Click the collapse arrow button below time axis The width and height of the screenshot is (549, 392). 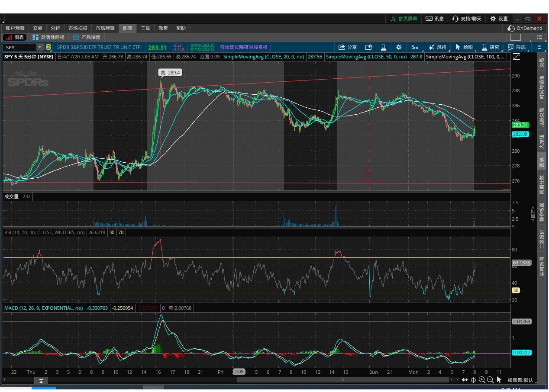point(41,381)
